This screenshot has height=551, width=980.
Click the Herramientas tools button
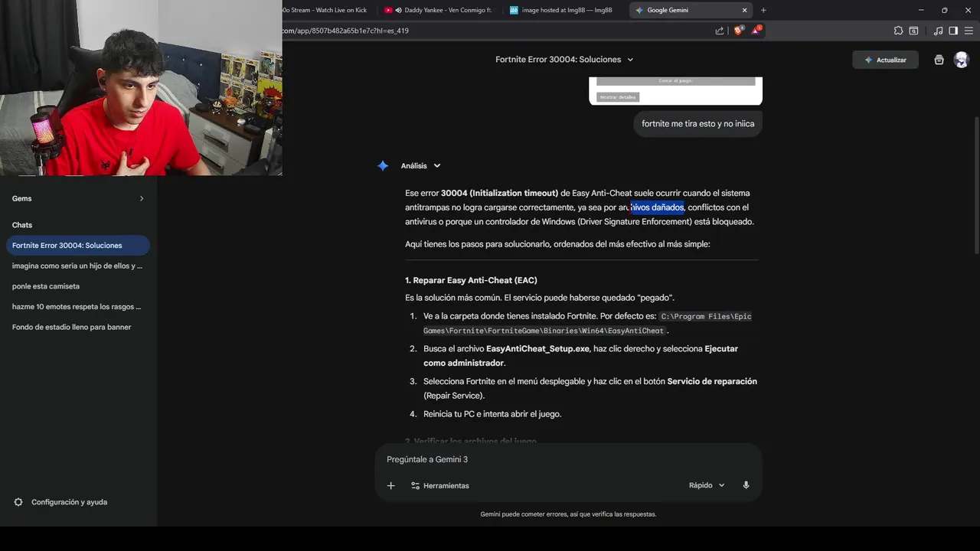point(439,485)
